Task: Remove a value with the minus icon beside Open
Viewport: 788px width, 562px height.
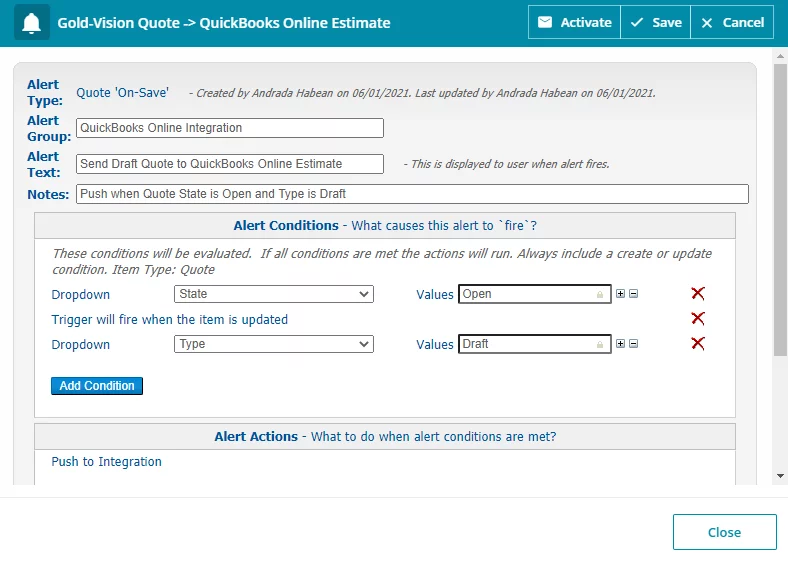Action: click(x=633, y=294)
